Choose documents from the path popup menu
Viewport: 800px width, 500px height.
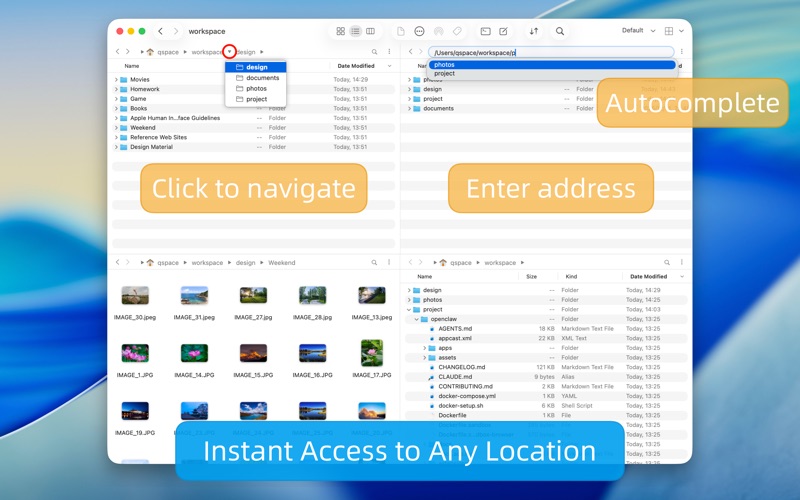(x=262, y=78)
